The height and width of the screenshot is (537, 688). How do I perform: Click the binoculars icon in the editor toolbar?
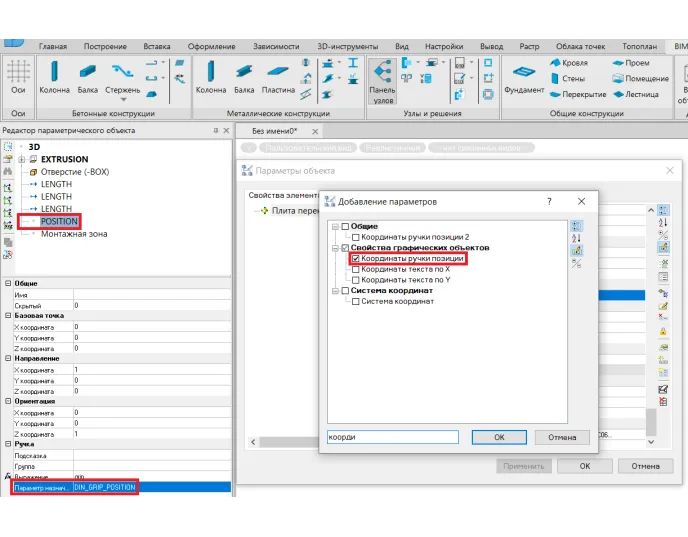tap(8, 171)
